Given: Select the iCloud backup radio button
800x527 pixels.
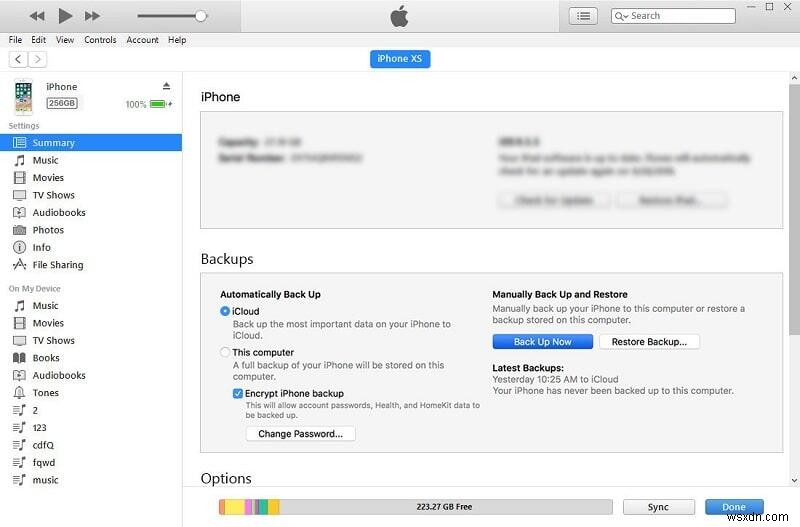Looking at the screenshot, I should point(225,311).
